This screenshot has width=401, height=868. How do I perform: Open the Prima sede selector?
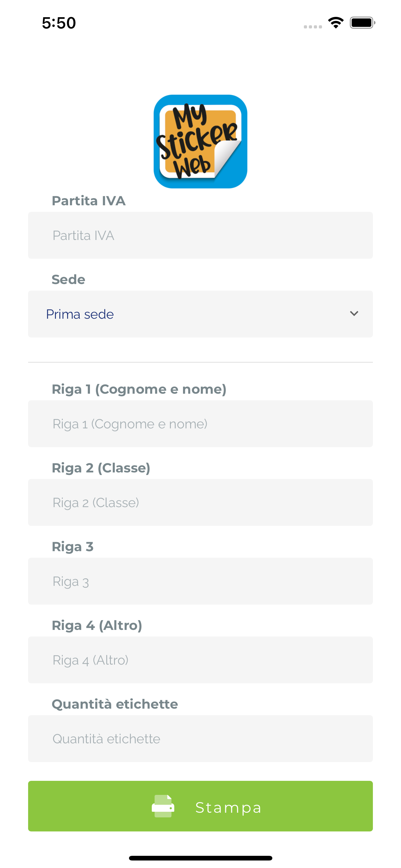pos(200,314)
